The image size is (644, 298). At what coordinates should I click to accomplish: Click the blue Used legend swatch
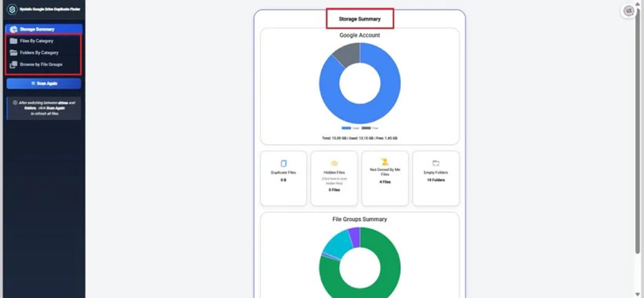[346, 128]
